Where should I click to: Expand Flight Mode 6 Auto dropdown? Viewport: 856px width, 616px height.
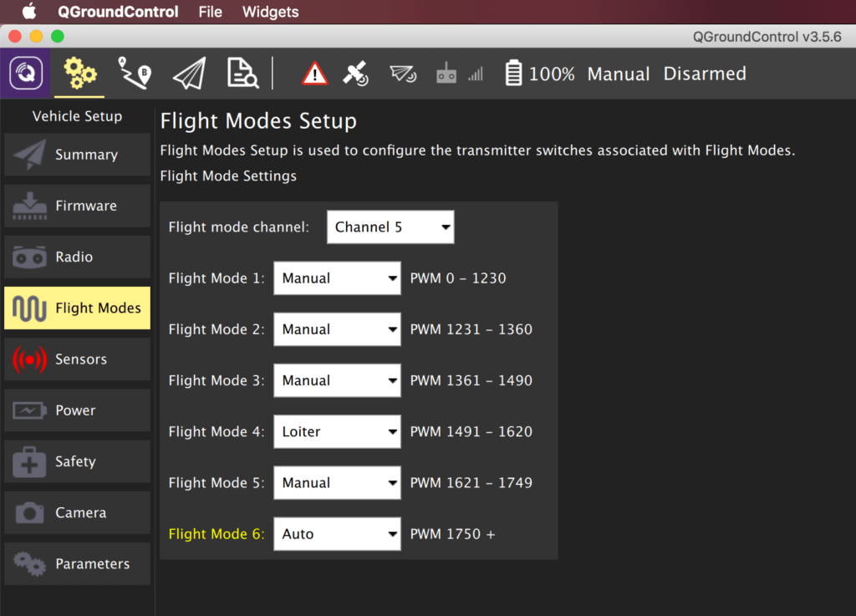click(x=337, y=534)
